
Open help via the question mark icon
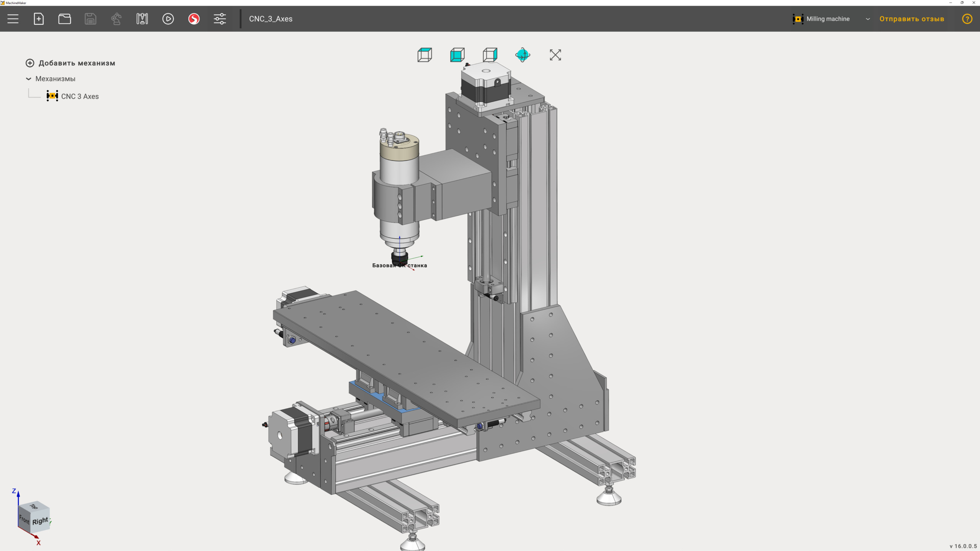tap(967, 19)
